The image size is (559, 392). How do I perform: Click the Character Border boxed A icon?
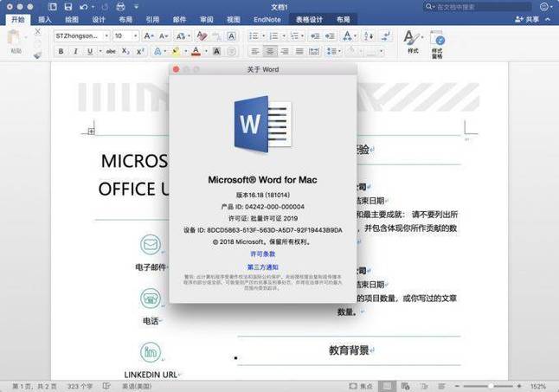pyautogui.click(x=231, y=35)
